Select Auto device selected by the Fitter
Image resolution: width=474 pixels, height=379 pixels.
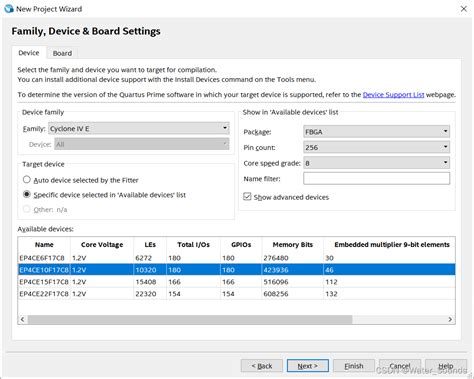pos(27,180)
